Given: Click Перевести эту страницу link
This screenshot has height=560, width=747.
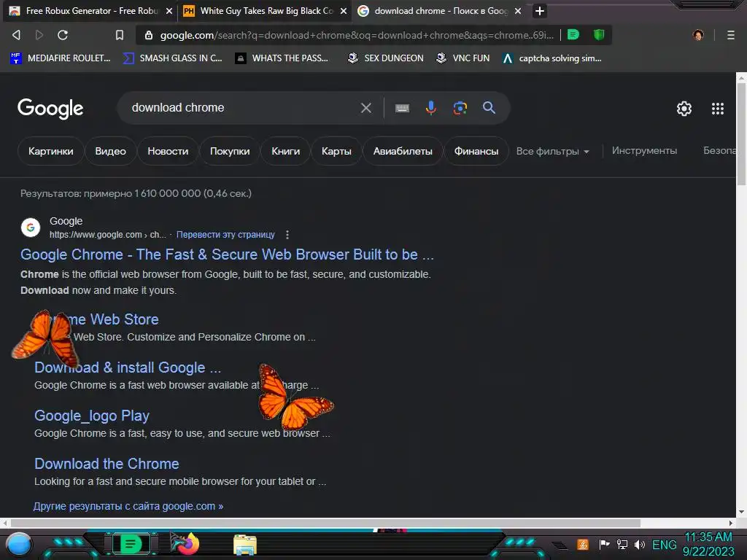Looking at the screenshot, I should coord(225,235).
